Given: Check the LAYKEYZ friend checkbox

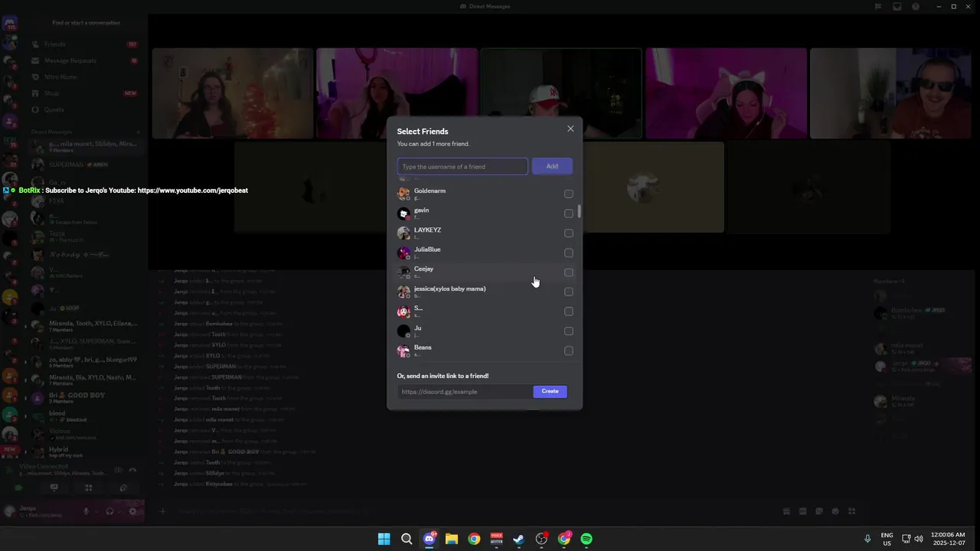Looking at the screenshot, I should click(x=568, y=233).
